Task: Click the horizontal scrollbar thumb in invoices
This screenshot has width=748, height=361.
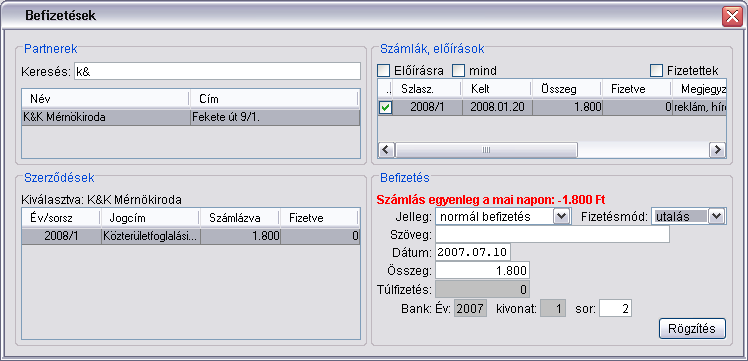Action: [486, 150]
